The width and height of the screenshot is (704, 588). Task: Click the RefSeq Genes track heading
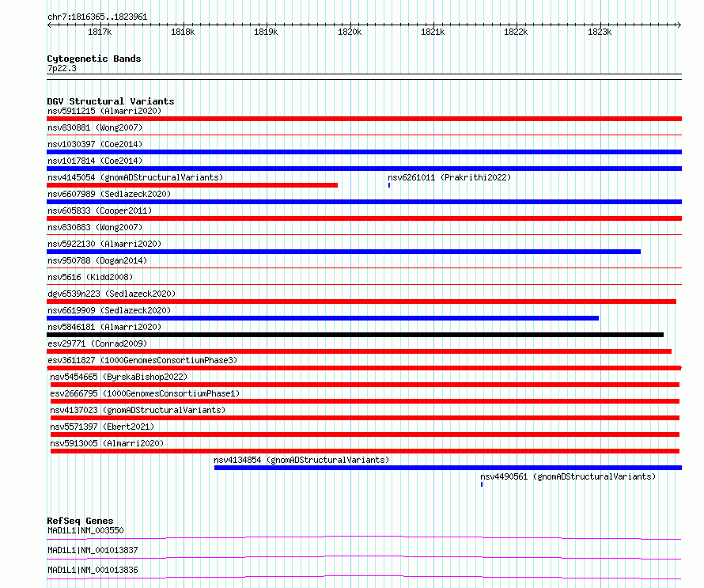tap(80, 521)
